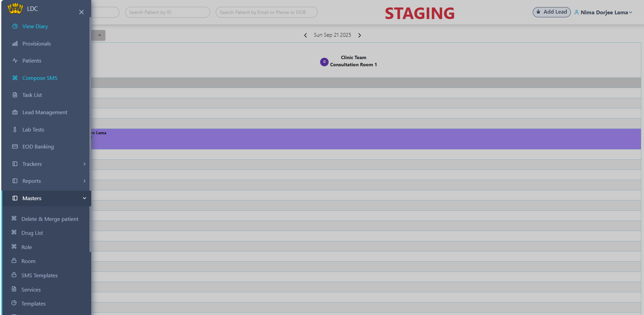Screen dimensions: 644x315
Task: Click the LDC crown logo
Action: pyautogui.click(x=15, y=8)
